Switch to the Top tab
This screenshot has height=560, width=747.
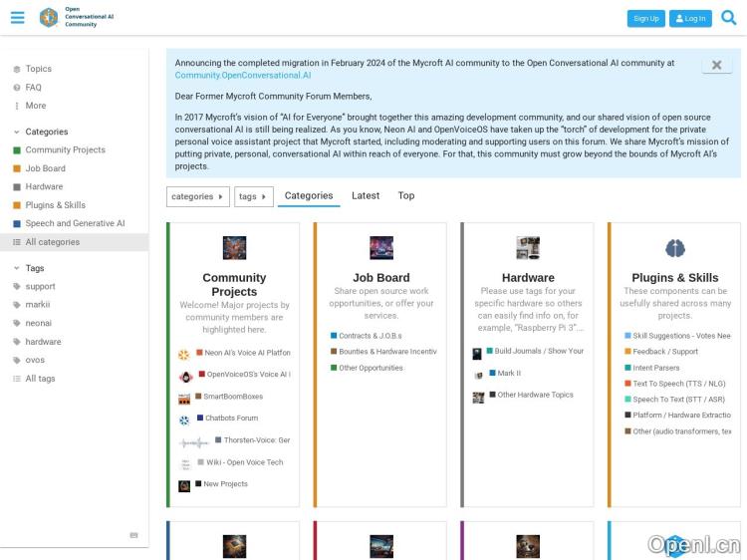[406, 195]
